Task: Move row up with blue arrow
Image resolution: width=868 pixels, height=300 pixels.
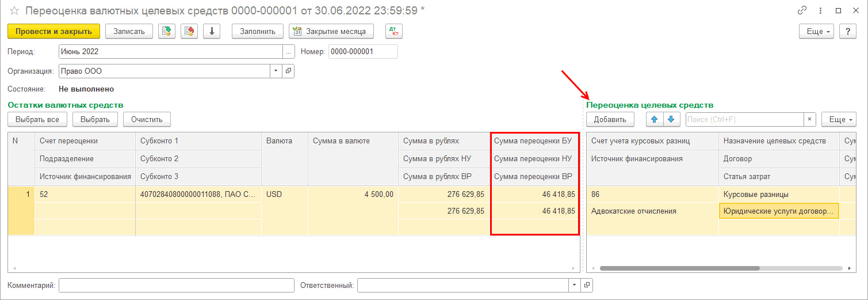Action: [654, 119]
